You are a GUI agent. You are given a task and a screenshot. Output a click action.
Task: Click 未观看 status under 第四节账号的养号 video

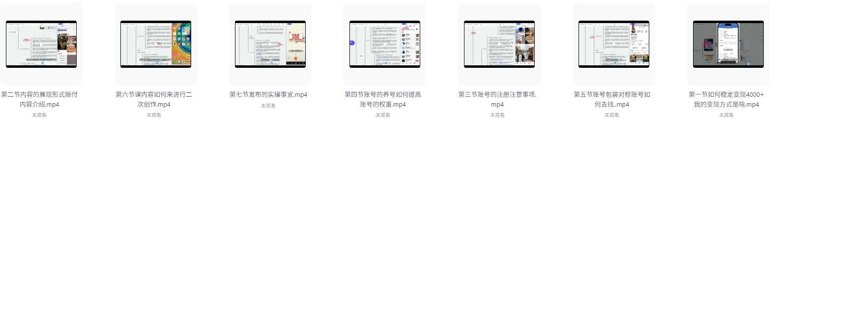[383, 115]
